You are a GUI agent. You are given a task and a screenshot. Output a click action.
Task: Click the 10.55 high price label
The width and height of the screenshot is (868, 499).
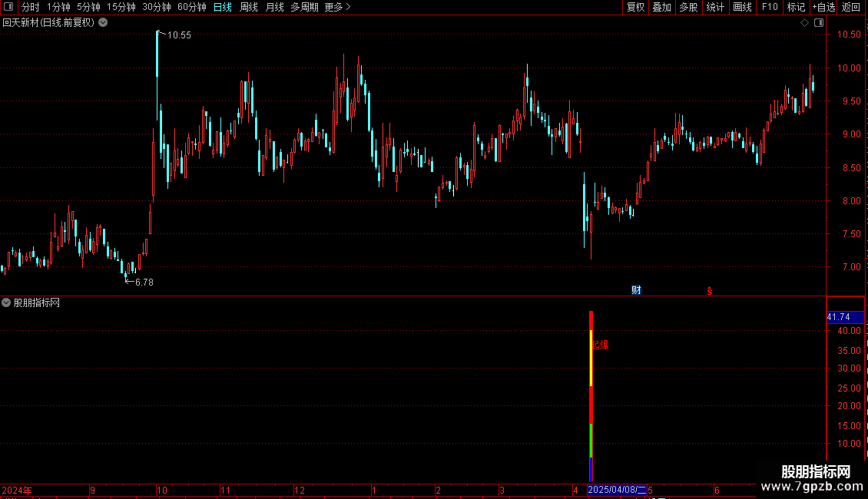click(x=179, y=35)
